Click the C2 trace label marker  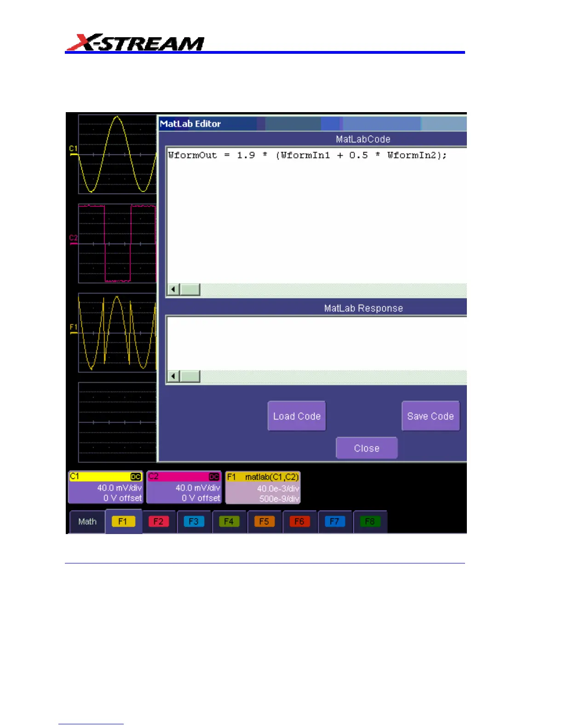coord(74,238)
